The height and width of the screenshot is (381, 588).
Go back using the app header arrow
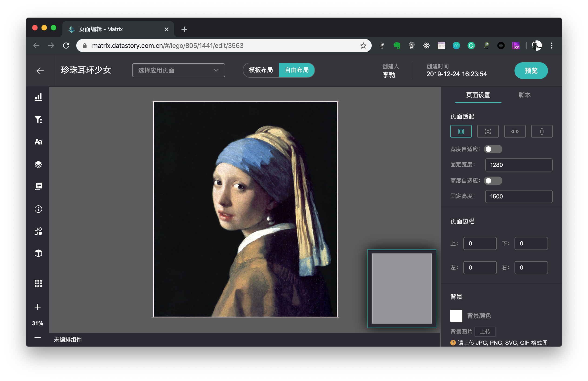(x=40, y=71)
